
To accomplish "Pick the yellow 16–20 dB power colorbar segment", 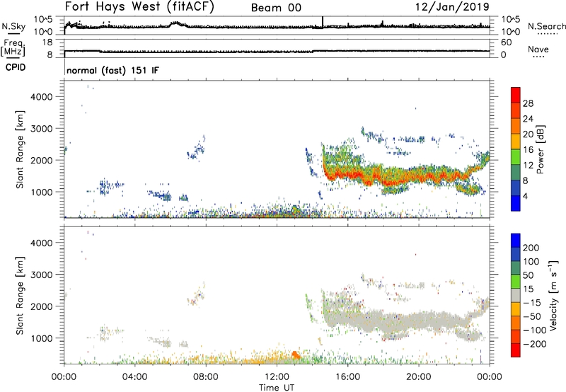I will pos(516,142).
